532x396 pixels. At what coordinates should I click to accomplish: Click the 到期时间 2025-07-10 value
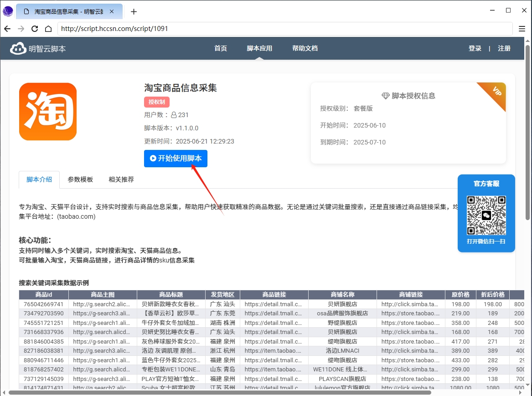[x=369, y=142]
